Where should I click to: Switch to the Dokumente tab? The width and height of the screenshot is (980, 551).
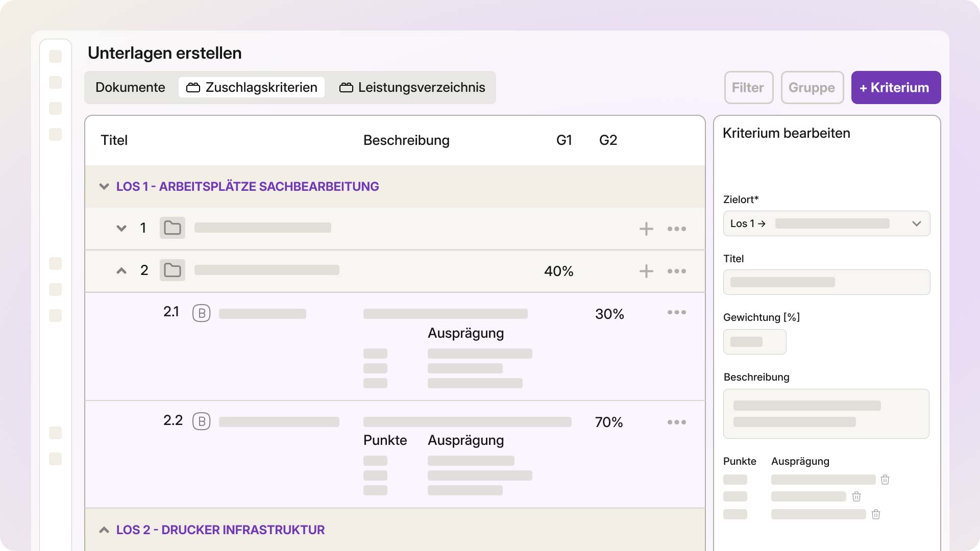pos(130,87)
